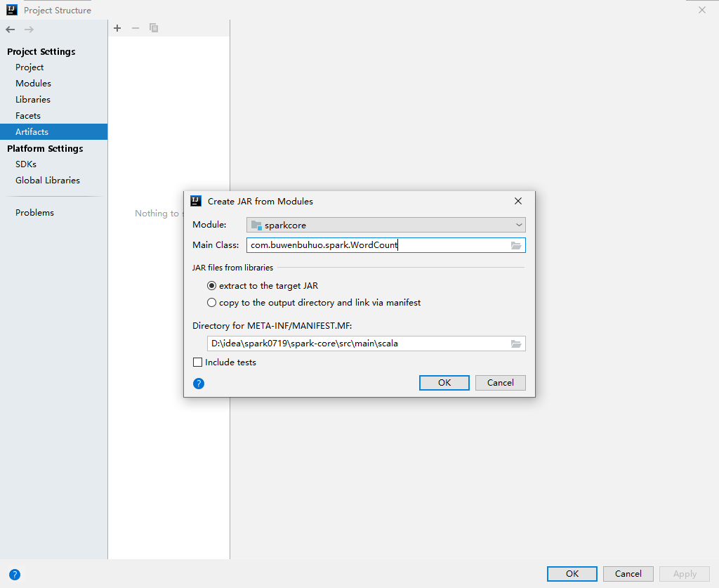Click the Remove artifact minus icon

[136, 28]
